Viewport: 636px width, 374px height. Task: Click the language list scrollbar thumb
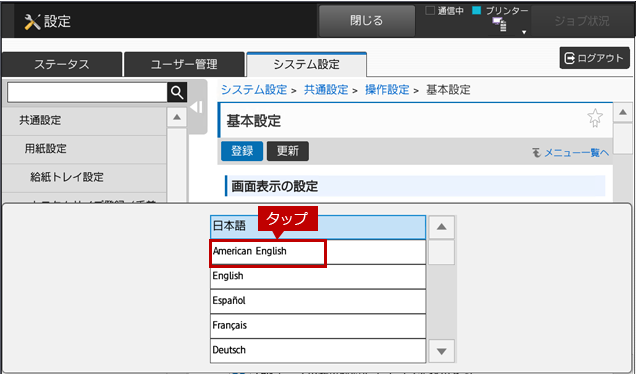coord(441,252)
